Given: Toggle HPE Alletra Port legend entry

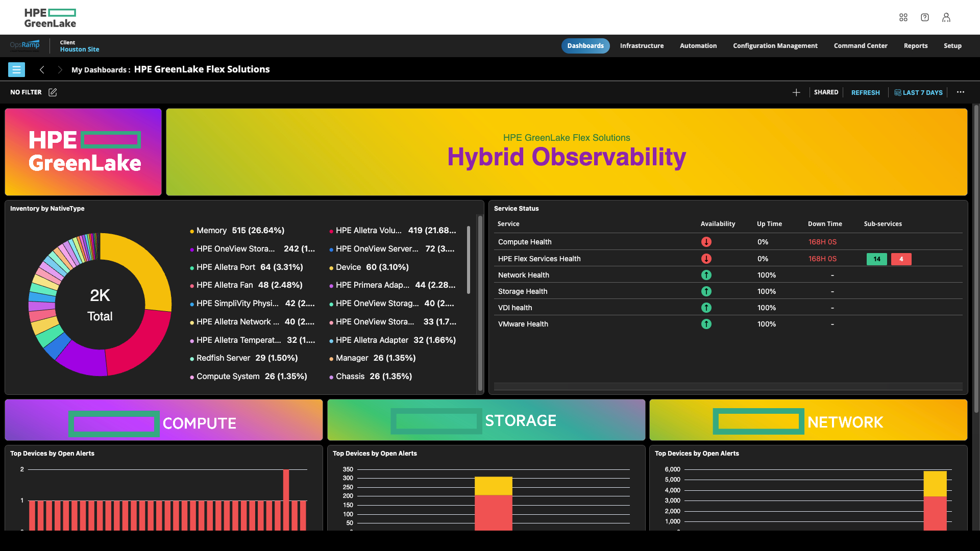Looking at the screenshot, I should [246, 267].
